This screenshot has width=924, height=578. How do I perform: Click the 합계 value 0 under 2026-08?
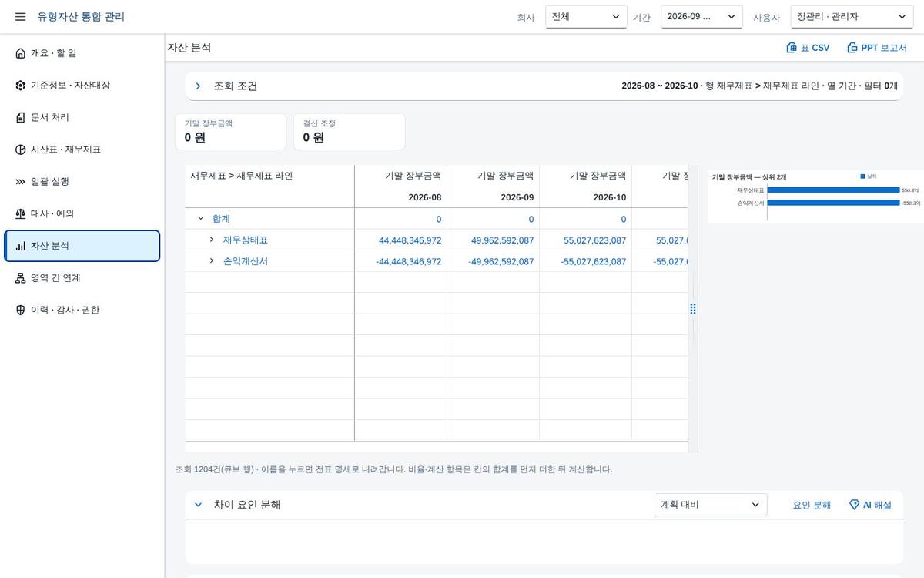click(x=438, y=220)
